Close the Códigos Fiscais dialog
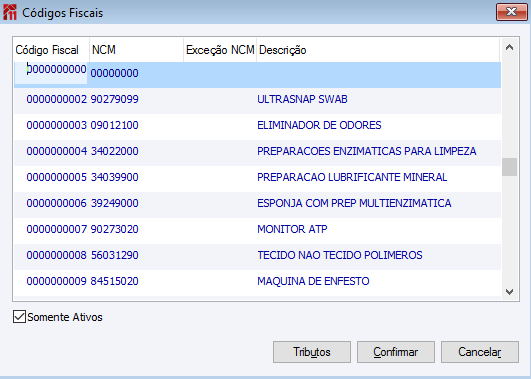The image size is (531, 379). [511, 12]
